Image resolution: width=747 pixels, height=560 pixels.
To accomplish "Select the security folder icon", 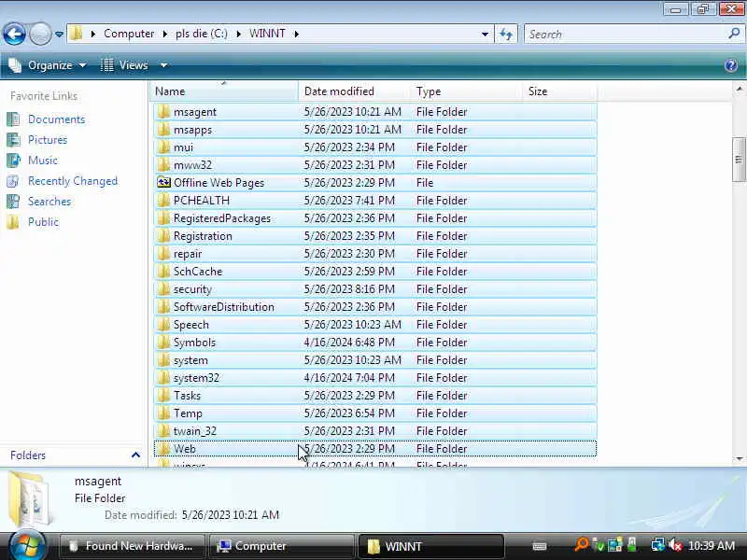I will point(163,289).
